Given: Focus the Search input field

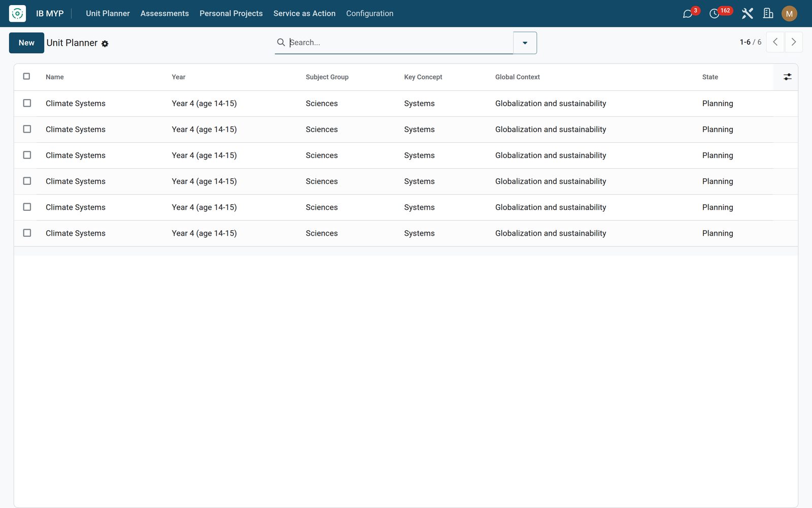Looking at the screenshot, I should [400, 43].
